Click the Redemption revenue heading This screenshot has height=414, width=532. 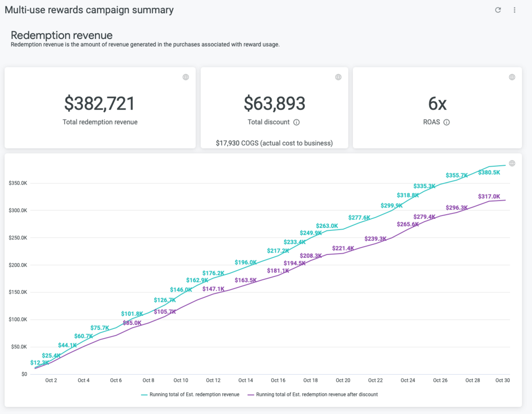pos(62,35)
